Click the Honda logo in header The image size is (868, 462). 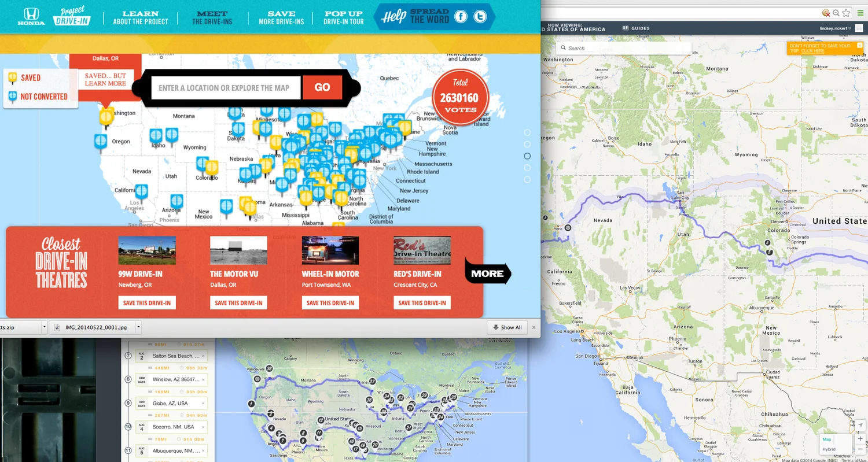[x=31, y=16]
